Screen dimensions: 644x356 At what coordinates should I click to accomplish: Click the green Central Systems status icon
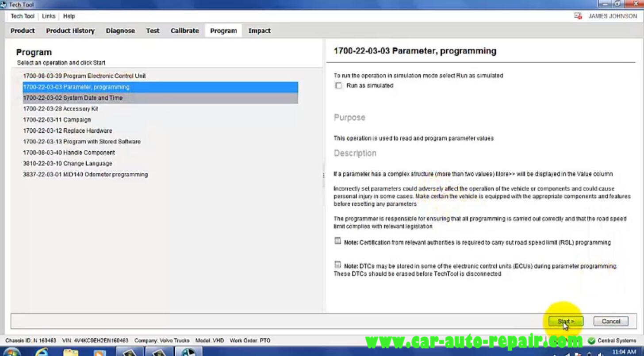(591, 341)
